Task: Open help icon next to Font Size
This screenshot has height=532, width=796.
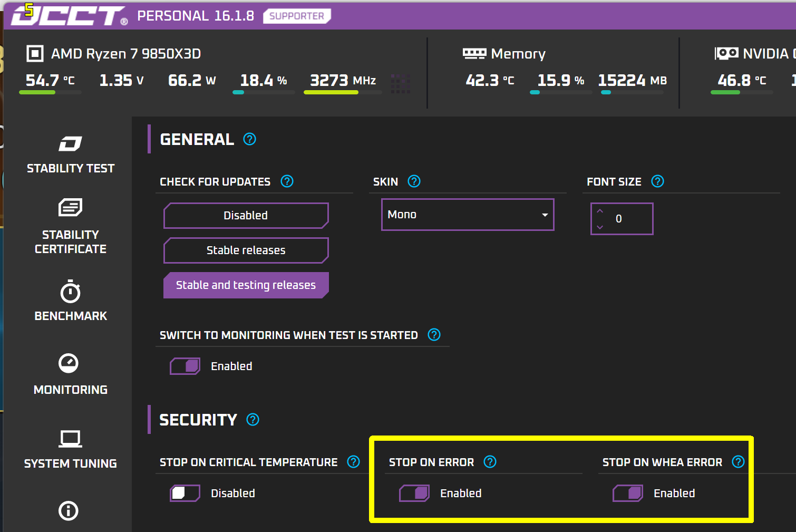Action: (x=658, y=181)
